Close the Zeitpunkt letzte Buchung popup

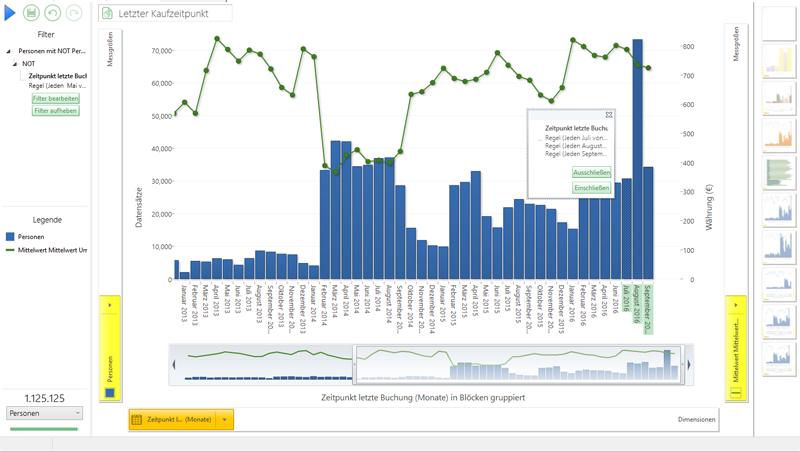coord(609,115)
